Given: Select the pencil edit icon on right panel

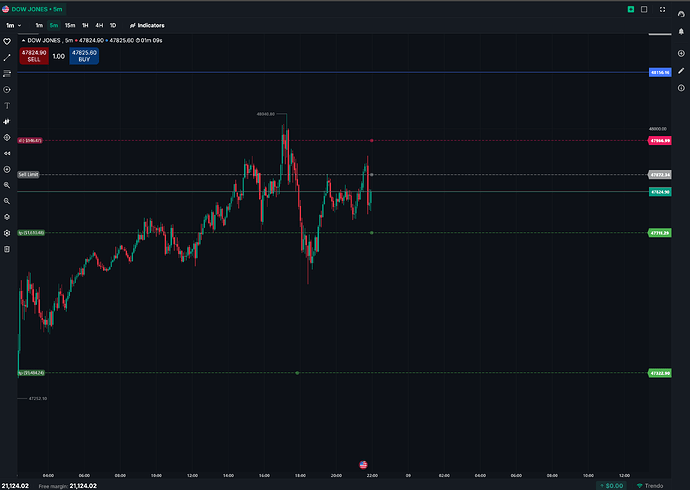Looking at the screenshot, I should pos(681,70).
